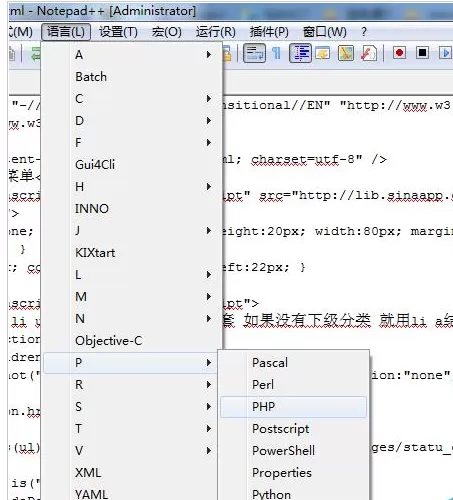This screenshot has height=500, width=453.
Task: Click the User-defined language dialog icon
Action: (323, 53)
